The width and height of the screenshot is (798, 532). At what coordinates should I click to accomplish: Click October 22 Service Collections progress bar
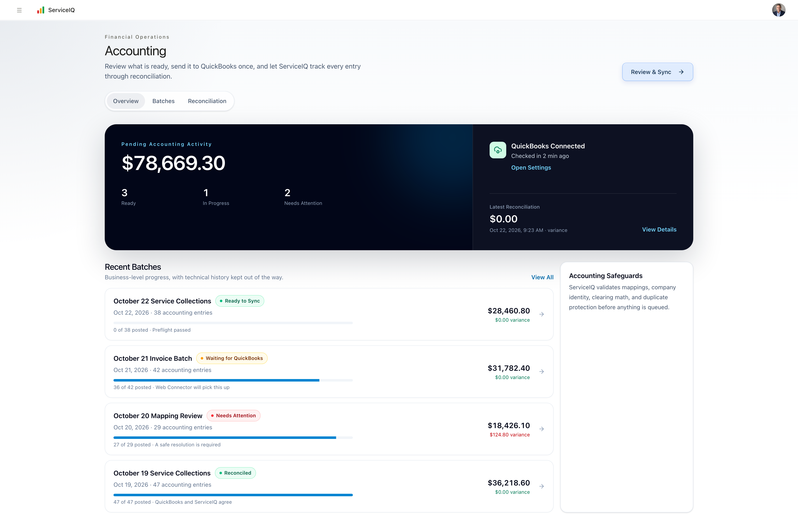(x=233, y=323)
